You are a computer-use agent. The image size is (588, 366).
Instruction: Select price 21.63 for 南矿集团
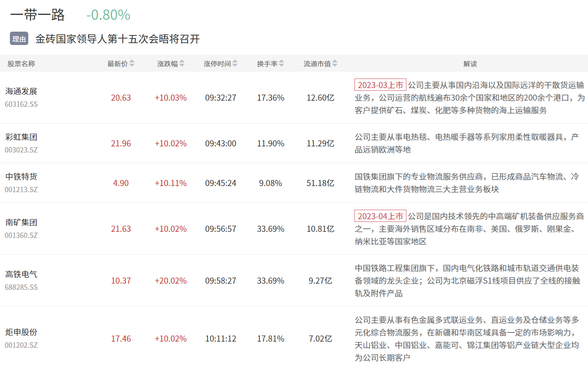[121, 229]
